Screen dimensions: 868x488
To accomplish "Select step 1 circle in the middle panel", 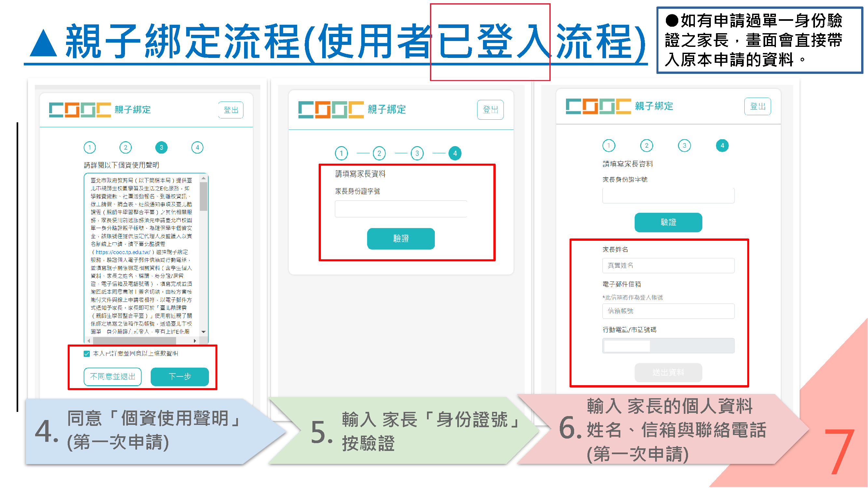I will (341, 153).
